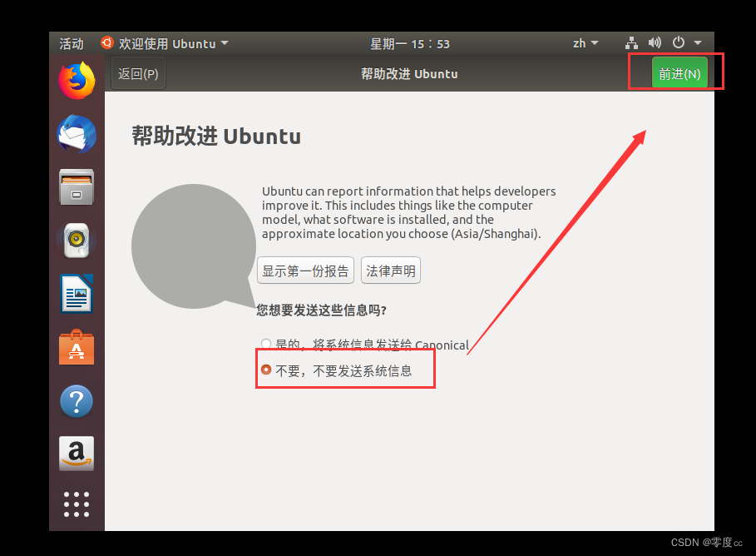This screenshot has width=756, height=556.
Task: Click 活动 in the top bar
Action: point(71,42)
